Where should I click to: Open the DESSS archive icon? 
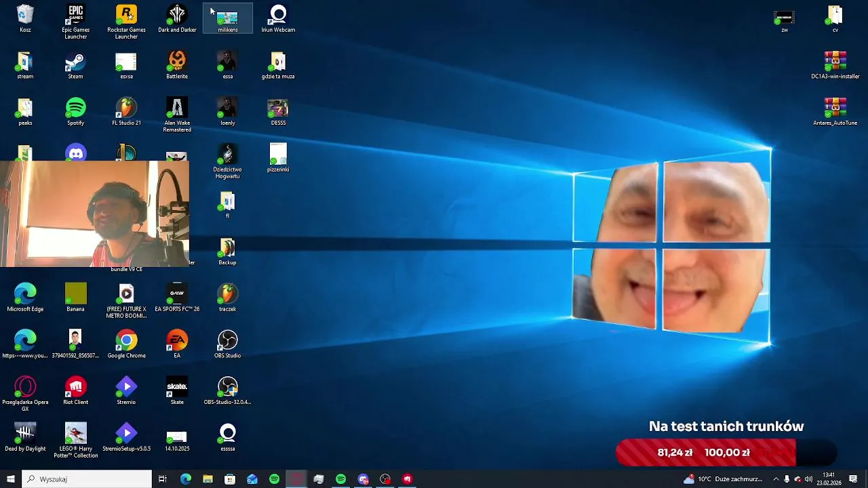[x=278, y=113]
